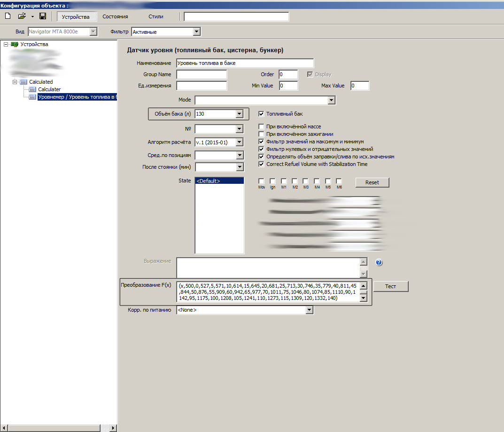Click the Наименование text field
504x432 pixels.
[x=245, y=63]
